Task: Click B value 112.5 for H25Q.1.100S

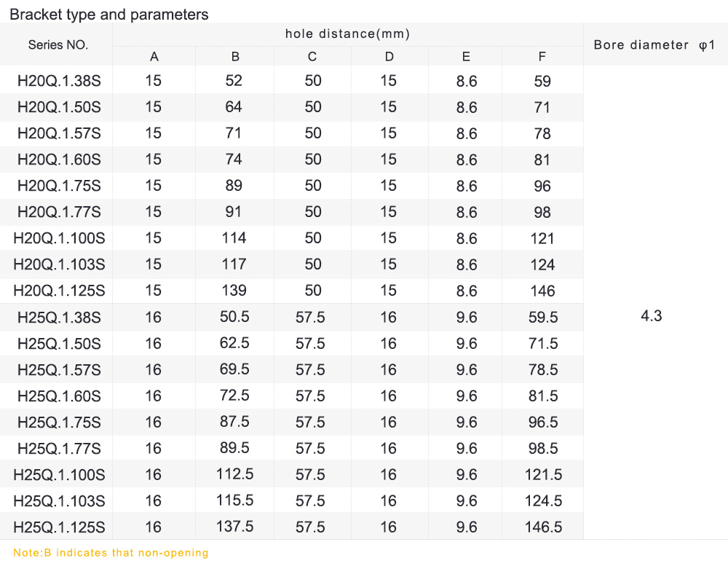Action: (234, 474)
